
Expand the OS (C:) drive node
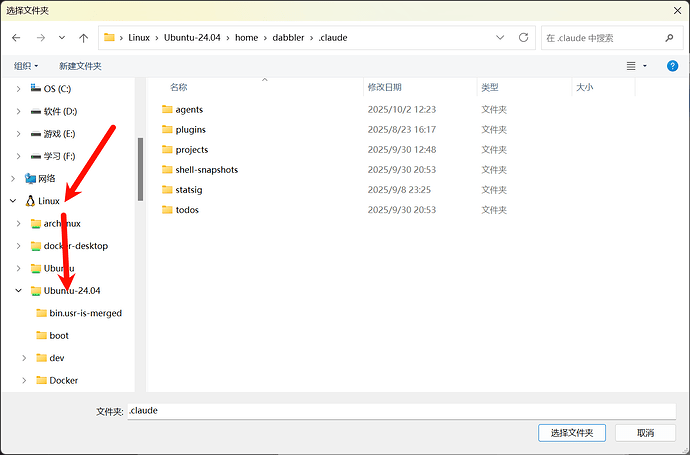19,89
